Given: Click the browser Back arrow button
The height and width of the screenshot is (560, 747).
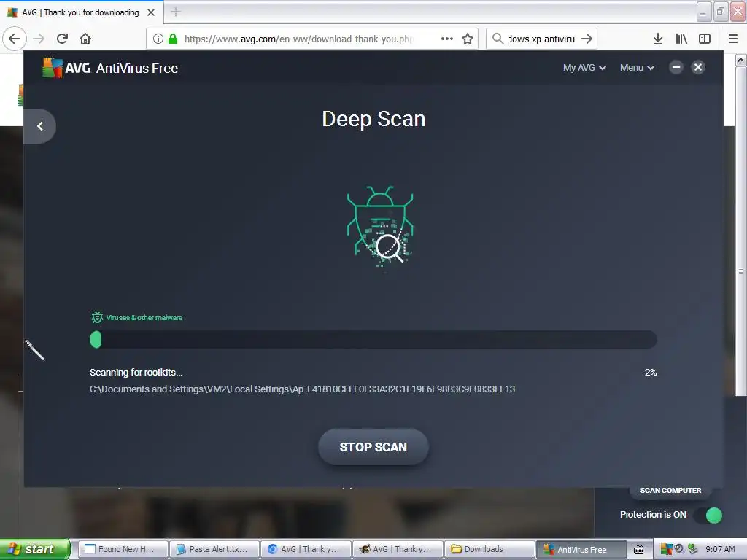Looking at the screenshot, I should (15, 39).
